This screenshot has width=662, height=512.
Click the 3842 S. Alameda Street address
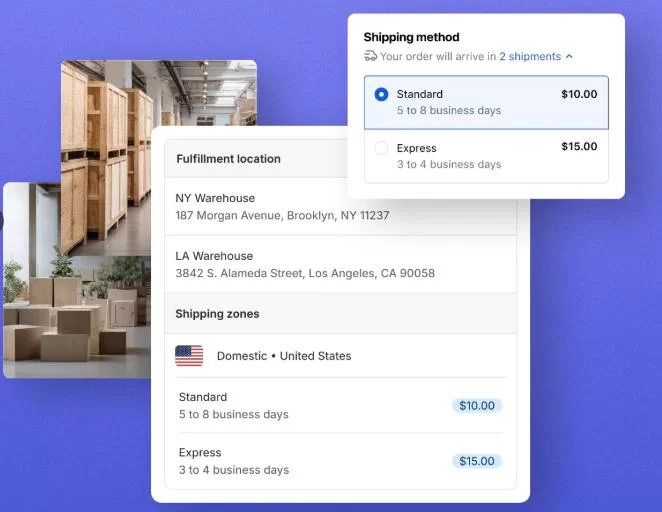pyautogui.click(x=305, y=273)
